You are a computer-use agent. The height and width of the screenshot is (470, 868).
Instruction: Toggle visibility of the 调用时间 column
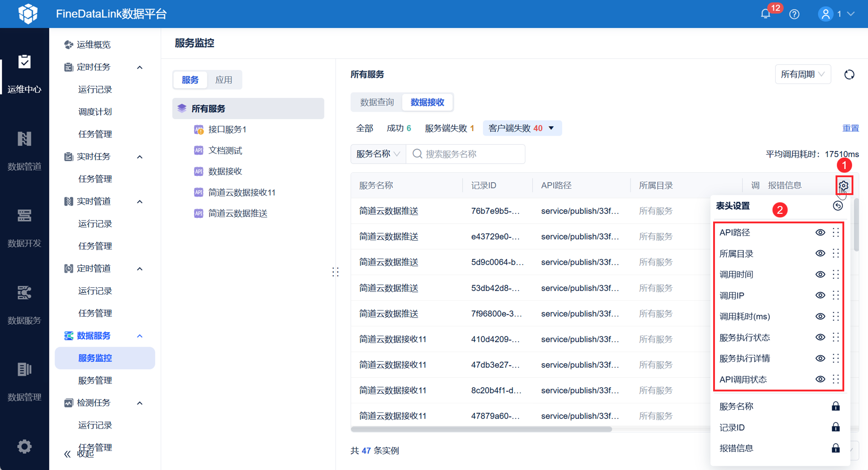coord(820,275)
